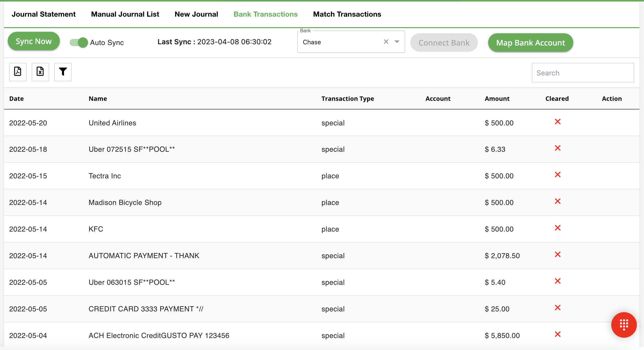Sort by the Amount column header
Screen dimensions: 644x350
point(497,99)
